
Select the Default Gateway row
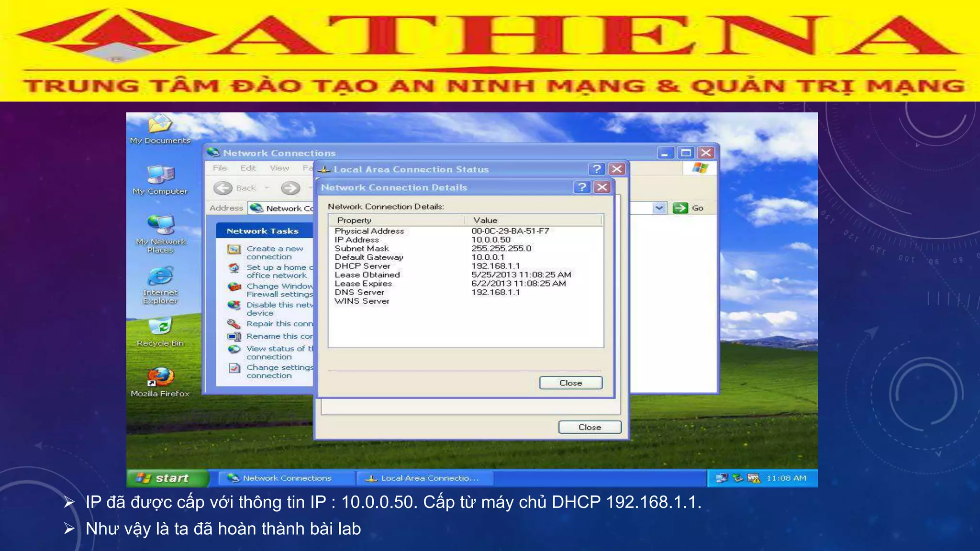466,257
